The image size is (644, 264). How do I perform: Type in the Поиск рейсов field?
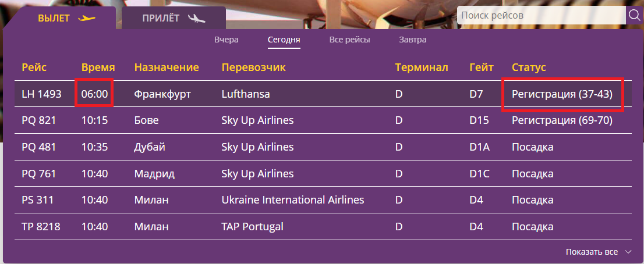541,15
